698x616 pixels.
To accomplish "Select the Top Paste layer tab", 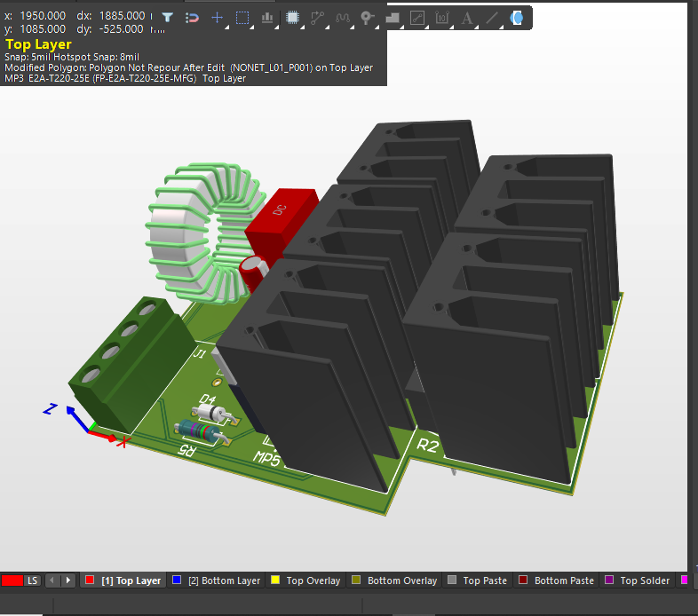I will (477, 580).
